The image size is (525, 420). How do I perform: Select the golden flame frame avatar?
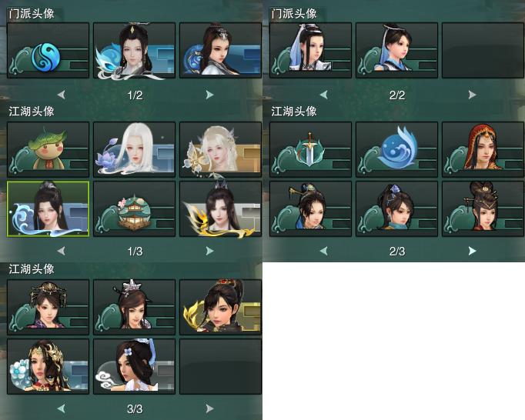click(221, 208)
